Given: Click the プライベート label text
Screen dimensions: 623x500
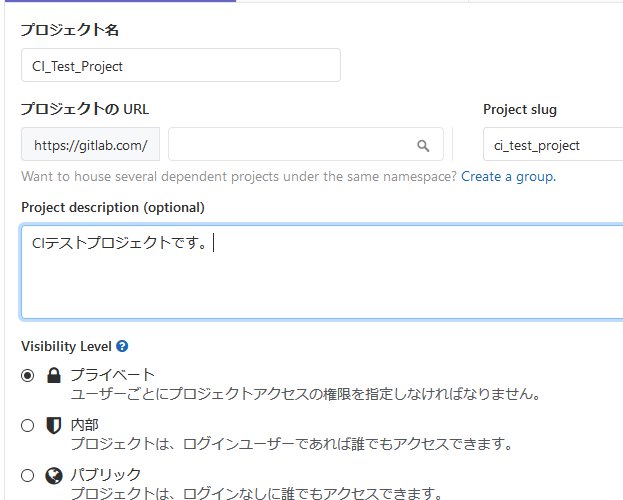Looking at the screenshot, I should [112, 375].
